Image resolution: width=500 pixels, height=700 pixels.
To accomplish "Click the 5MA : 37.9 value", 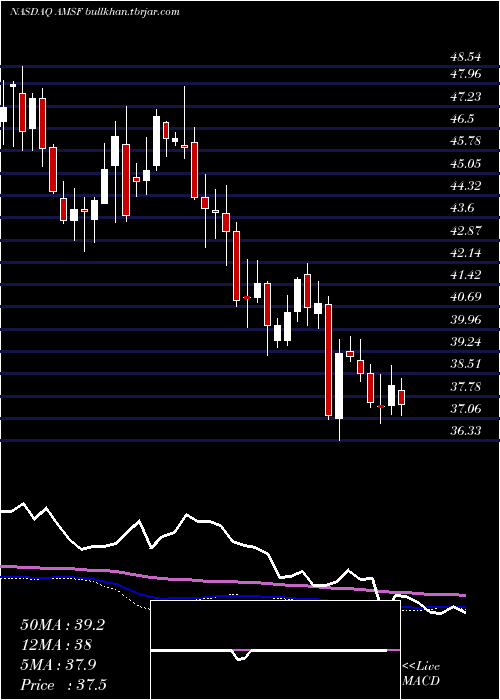I will pyautogui.click(x=59, y=665).
